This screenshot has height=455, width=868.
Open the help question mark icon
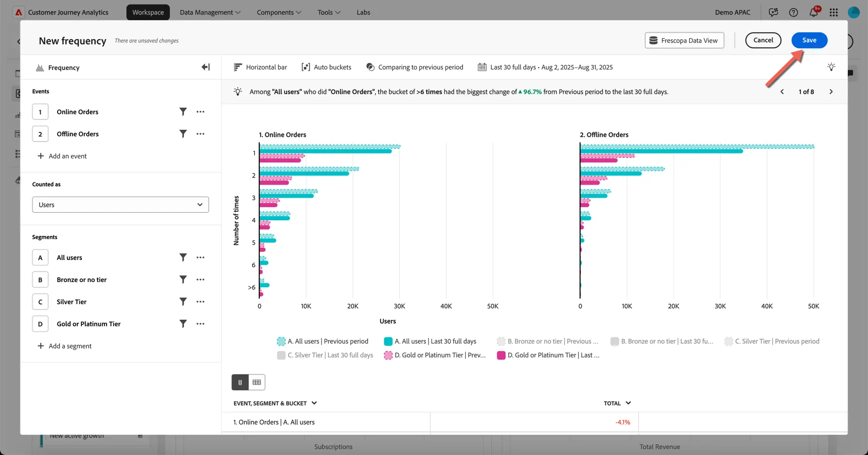(794, 12)
